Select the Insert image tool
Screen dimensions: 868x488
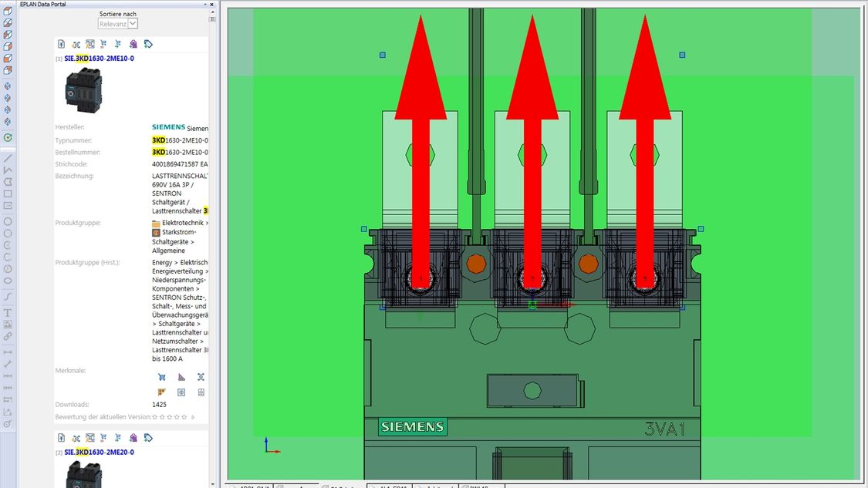click(8, 325)
